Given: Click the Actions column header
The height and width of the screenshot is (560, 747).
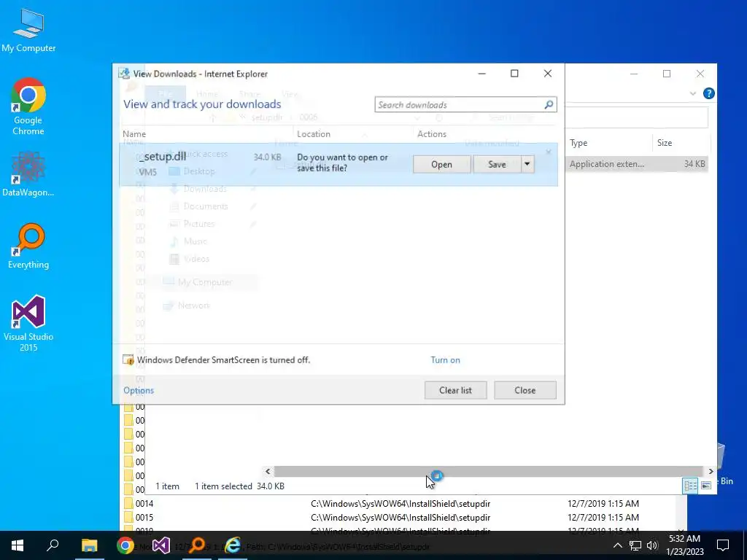Looking at the screenshot, I should tap(432, 134).
